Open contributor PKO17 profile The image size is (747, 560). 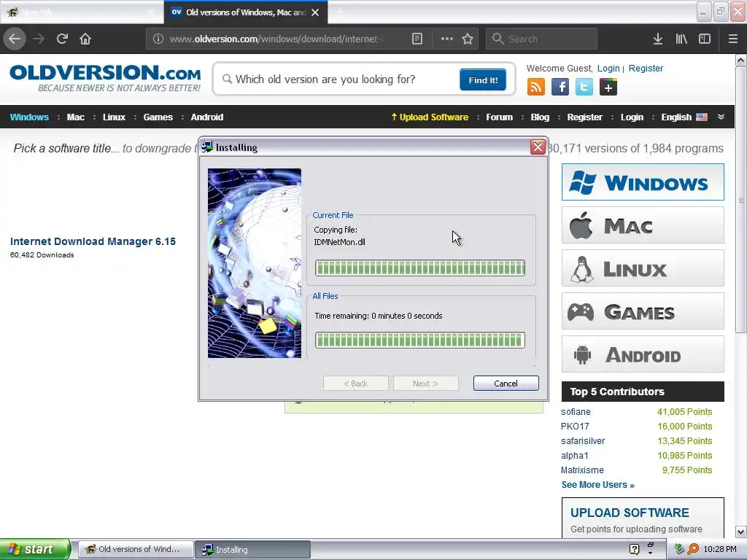click(x=575, y=426)
